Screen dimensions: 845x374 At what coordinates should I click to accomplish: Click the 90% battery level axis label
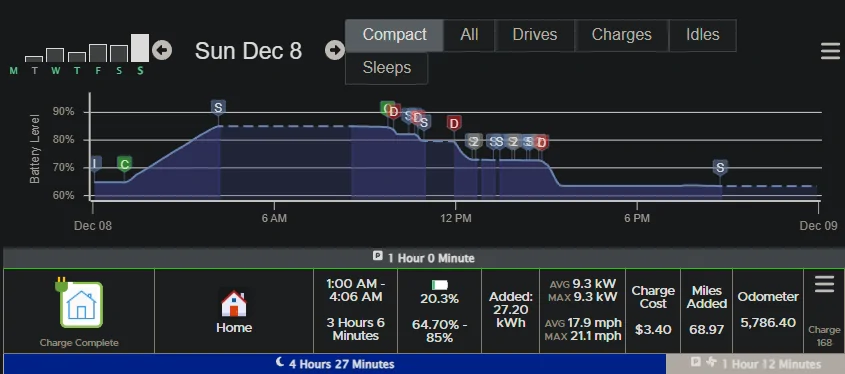[63, 112]
